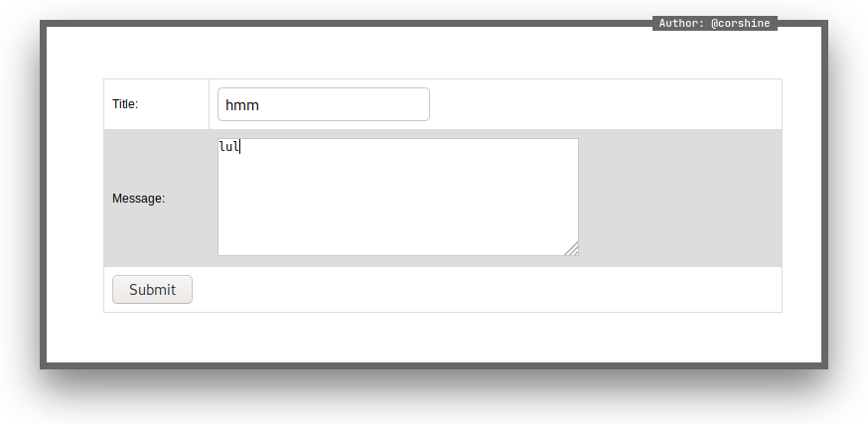Grab the Message textarea resize handle

point(572,249)
